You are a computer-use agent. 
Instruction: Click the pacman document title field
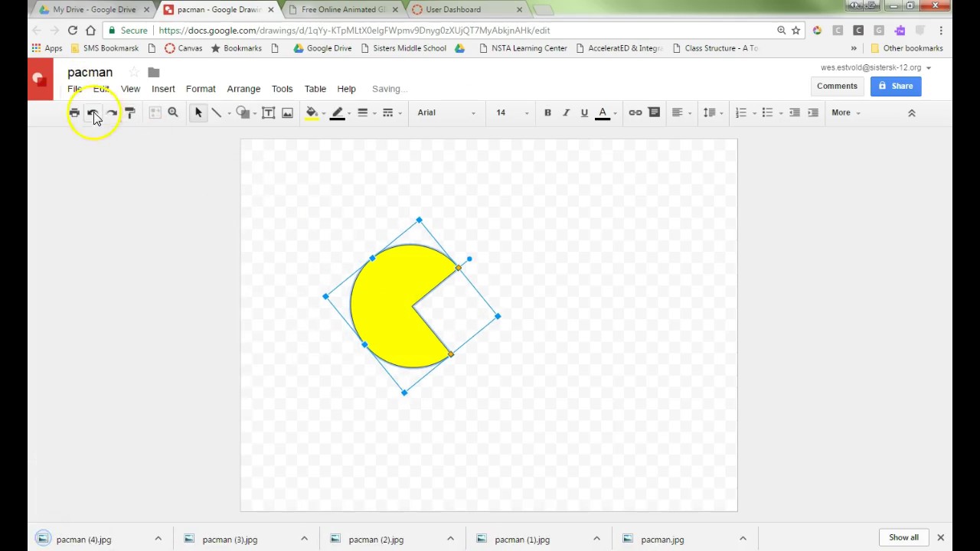click(90, 72)
